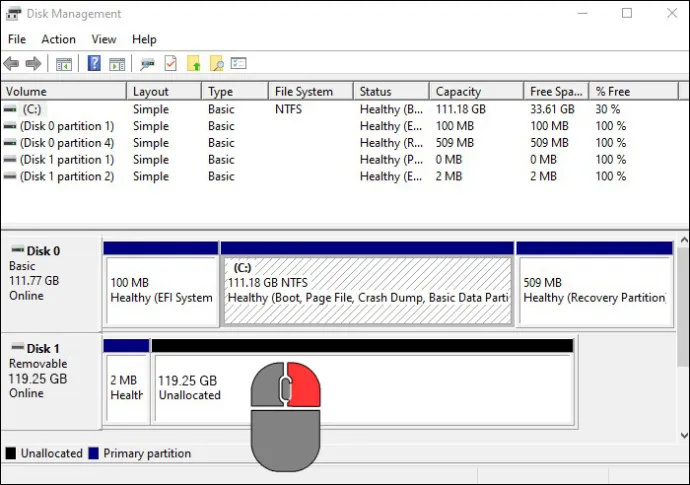690x485 pixels.
Task: Sort by the Type column header
Action: [235, 92]
